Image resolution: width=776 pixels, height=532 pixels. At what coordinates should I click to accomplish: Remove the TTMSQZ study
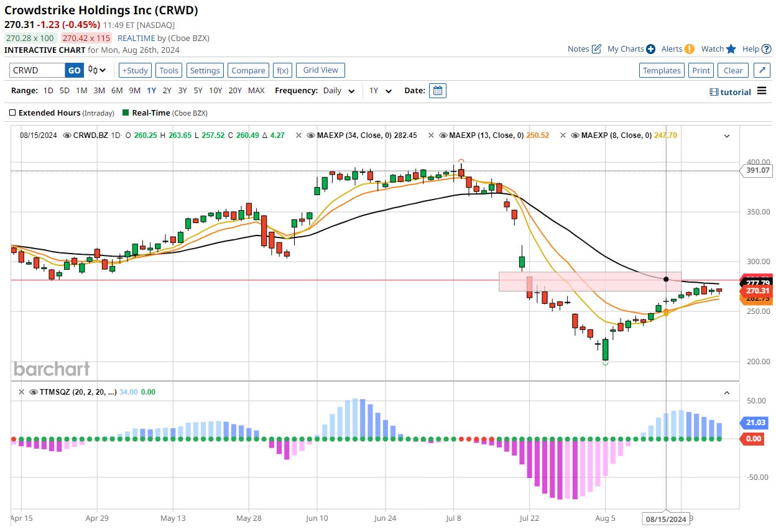[21, 392]
